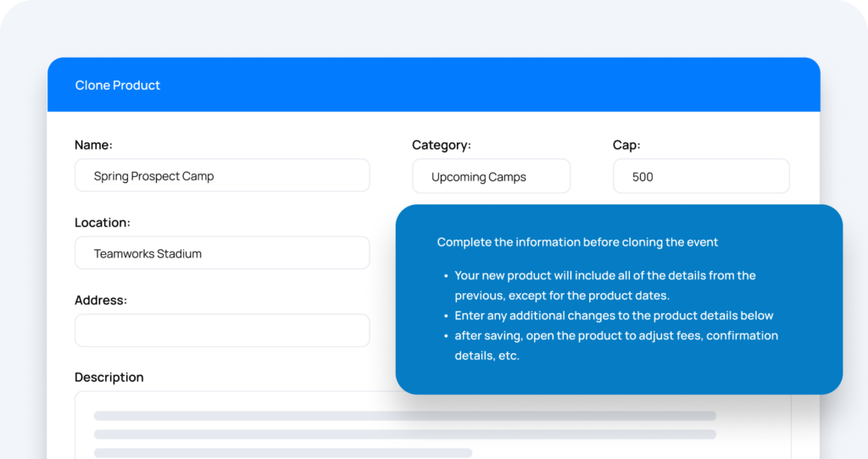Select the Category: field label
Image resolution: width=868 pixels, height=459 pixels.
[441, 145]
